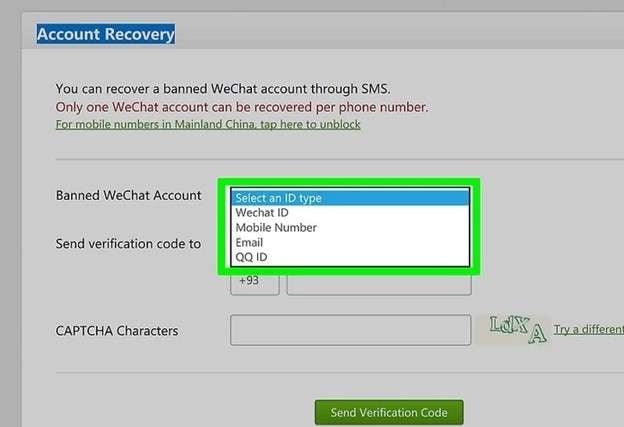This screenshot has height=427, width=624.
Task: Click the Send verification code to label
Action: (x=128, y=244)
